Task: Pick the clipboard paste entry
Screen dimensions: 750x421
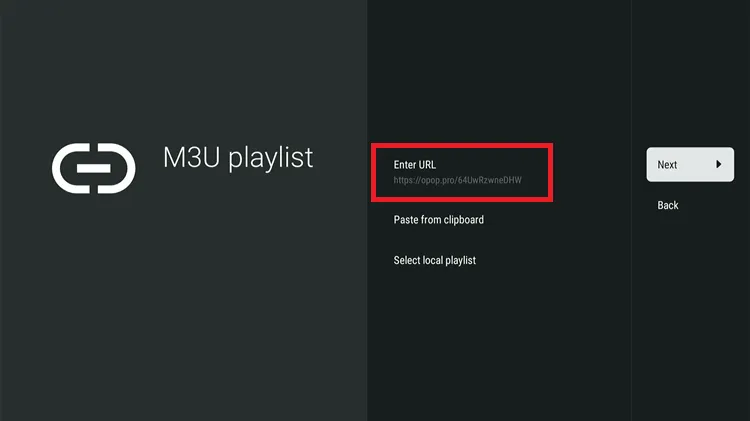Action: click(438, 220)
